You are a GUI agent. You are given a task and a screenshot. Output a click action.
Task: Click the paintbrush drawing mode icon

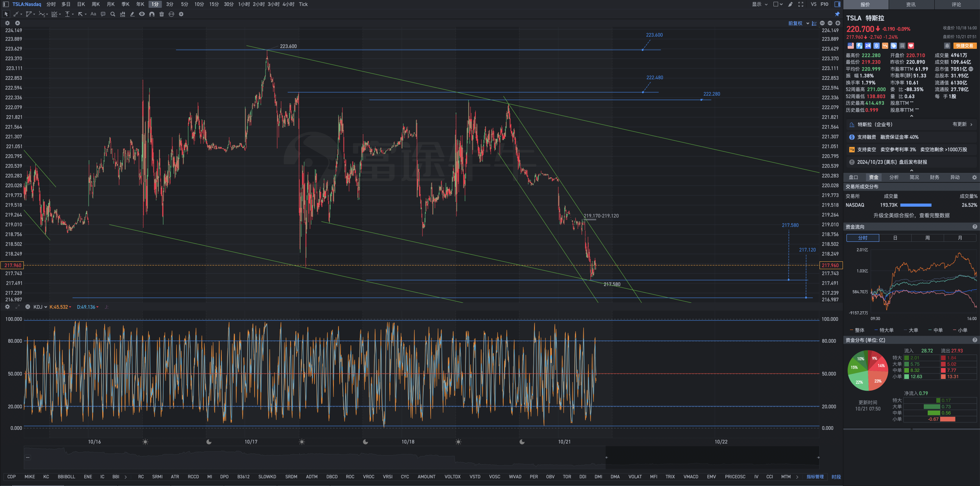(790, 4)
